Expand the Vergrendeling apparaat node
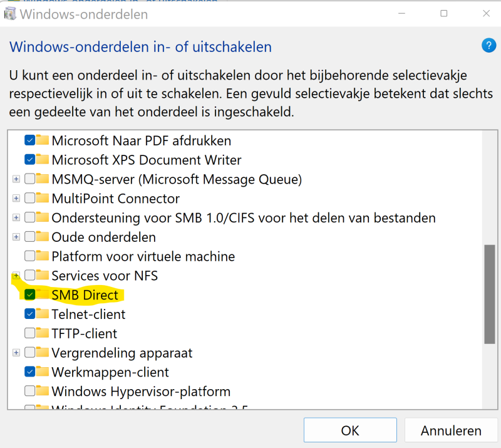501x448 pixels. (x=16, y=353)
